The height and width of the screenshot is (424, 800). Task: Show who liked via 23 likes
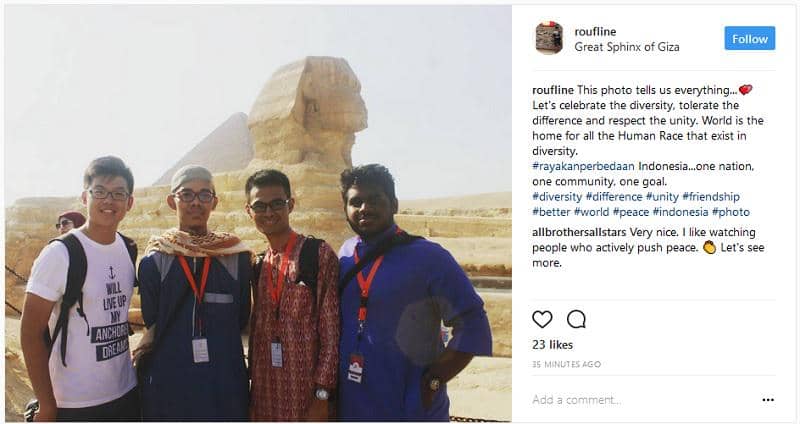(x=552, y=345)
